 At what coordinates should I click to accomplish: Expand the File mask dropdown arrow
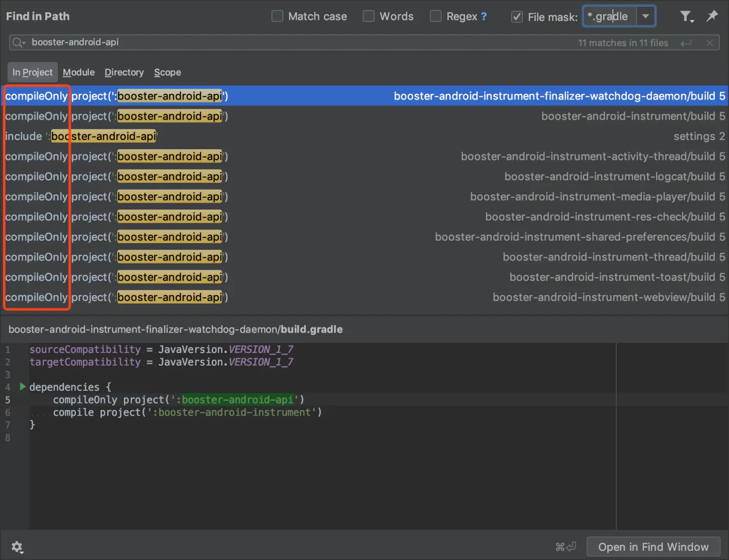pyautogui.click(x=645, y=17)
